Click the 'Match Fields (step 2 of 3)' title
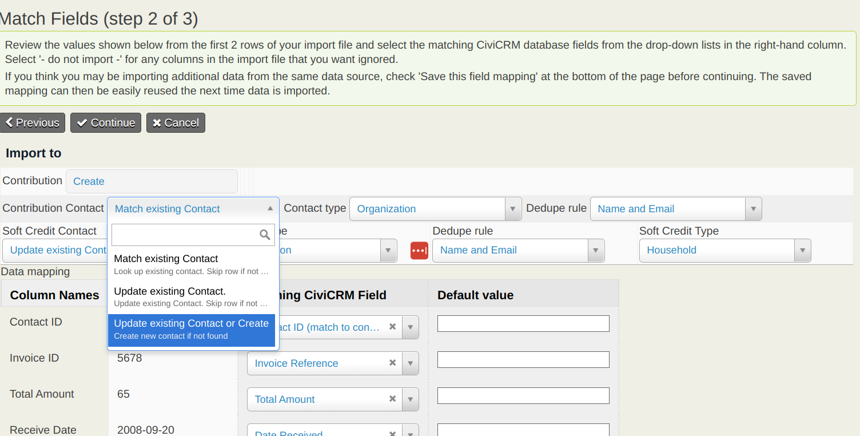 (99, 19)
